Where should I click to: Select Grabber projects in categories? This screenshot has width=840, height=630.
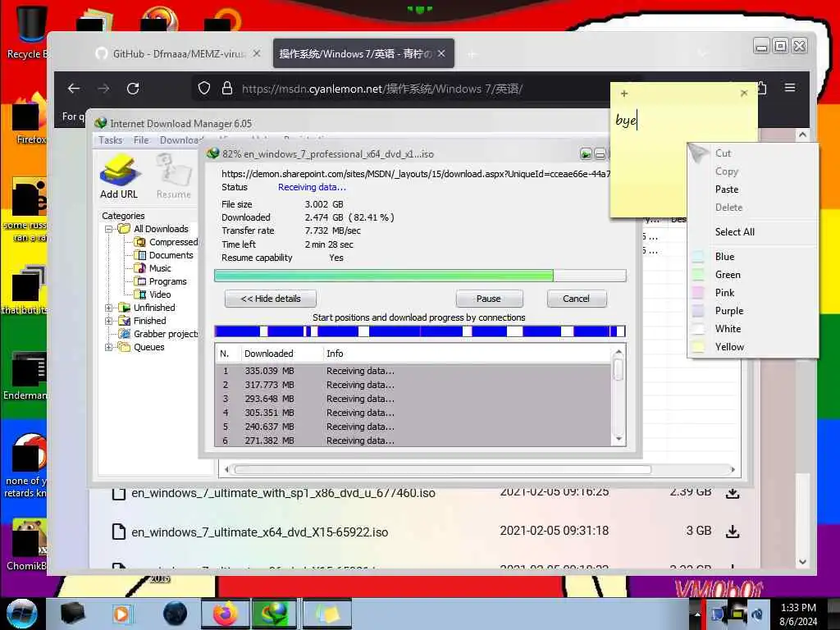tap(158, 334)
